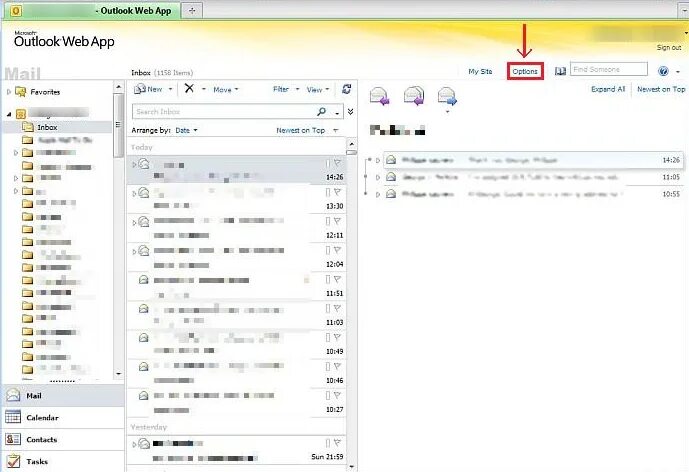Open the address book icon
689x472 pixels.
pyautogui.click(x=560, y=71)
